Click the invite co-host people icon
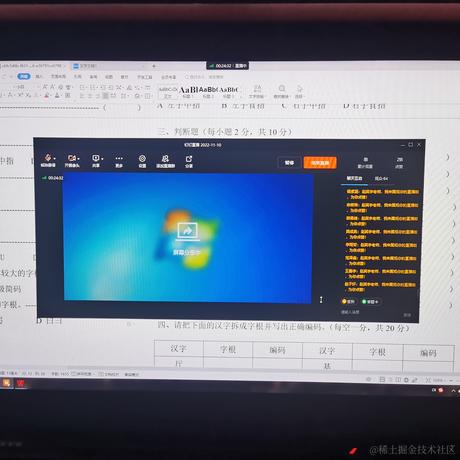 [165, 158]
